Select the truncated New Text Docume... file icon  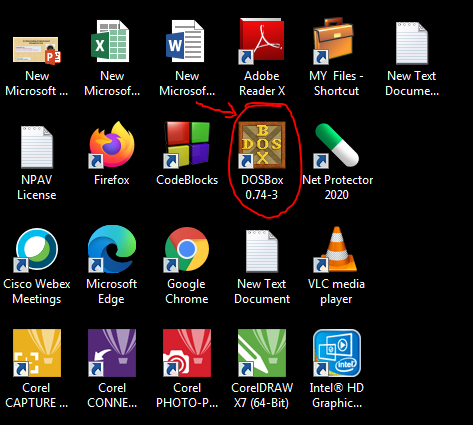pos(412,43)
